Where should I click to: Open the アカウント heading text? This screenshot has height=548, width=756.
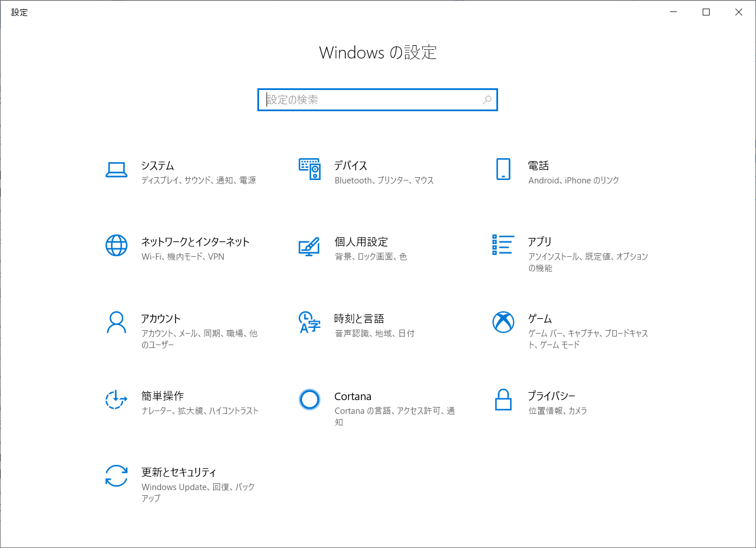(161, 319)
